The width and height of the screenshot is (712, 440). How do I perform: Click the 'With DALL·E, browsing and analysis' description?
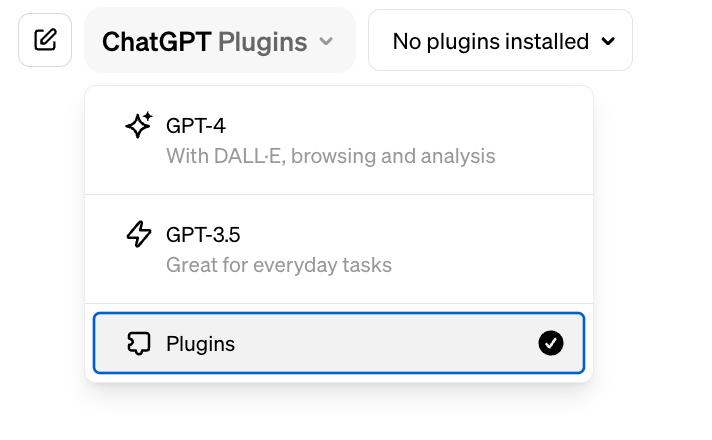[330, 156]
